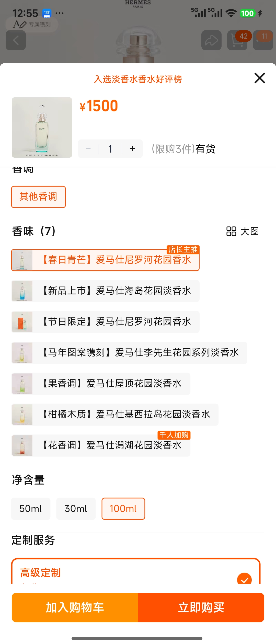Tap 立即购买 button
The height and width of the screenshot is (644, 276).
click(201, 607)
